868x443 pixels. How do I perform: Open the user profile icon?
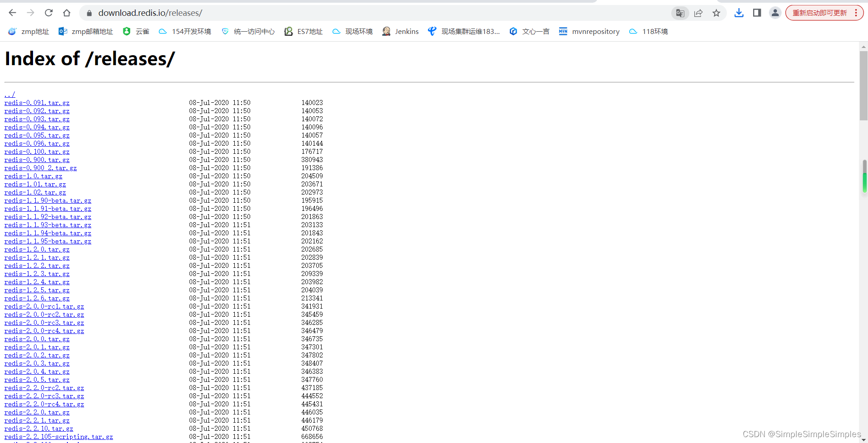(775, 13)
